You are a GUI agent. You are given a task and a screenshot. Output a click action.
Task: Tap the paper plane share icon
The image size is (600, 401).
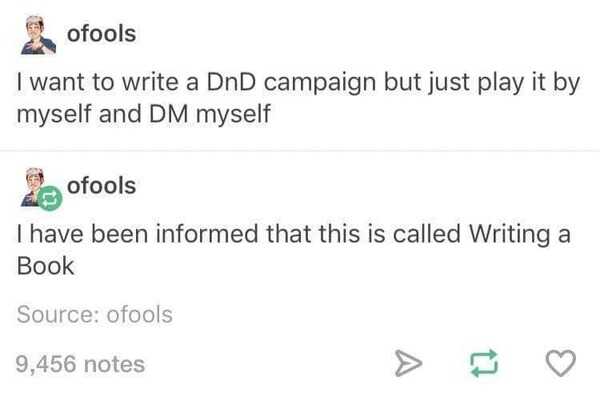[x=408, y=363]
